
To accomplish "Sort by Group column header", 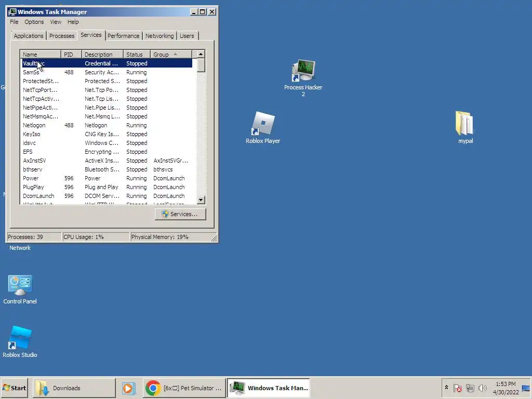I will (171, 54).
